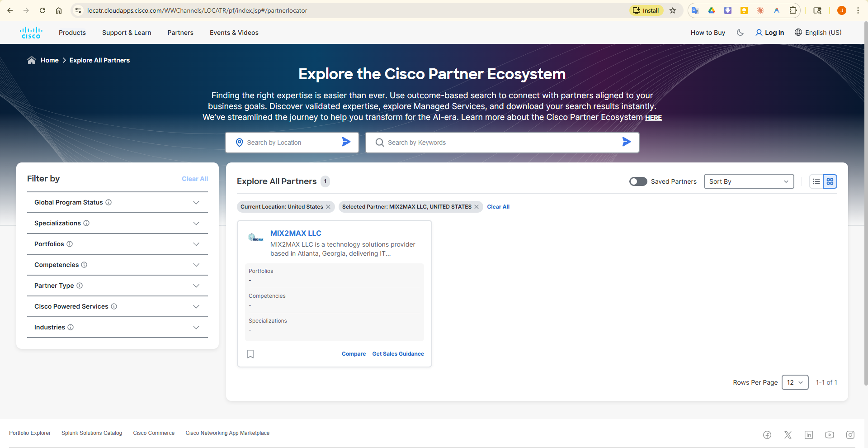
Task: Bookmark the MIX2MAX LLC partner card
Action: coord(250,354)
